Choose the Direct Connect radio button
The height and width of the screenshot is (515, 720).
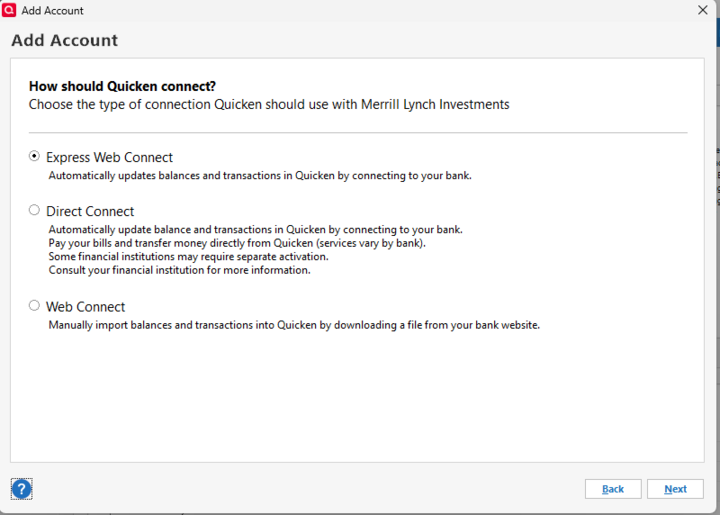click(x=35, y=211)
